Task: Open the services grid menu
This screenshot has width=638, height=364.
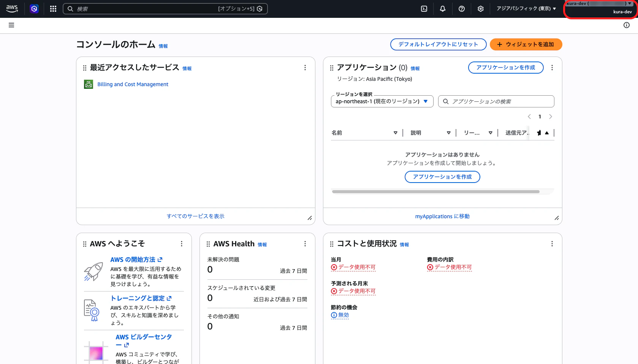Action: pyautogui.click(x=53, y=9)
